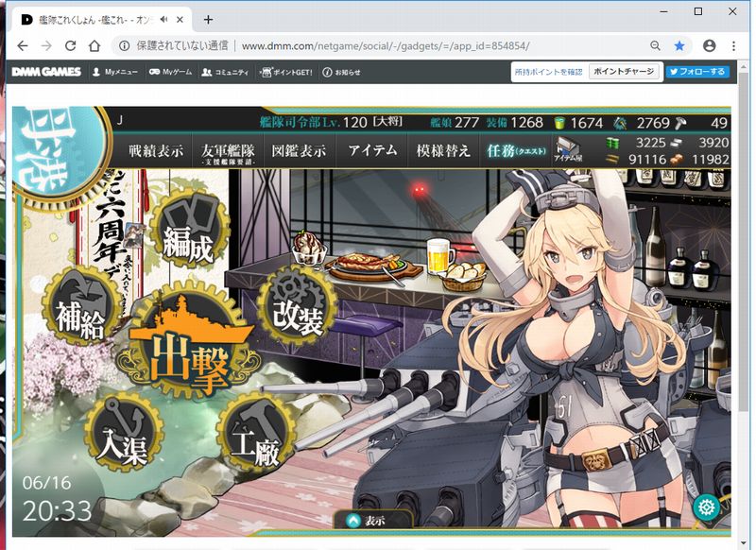Open the Chrome three-dot menu
Image resolution: width=756 pixels, height=550 pixels.
click(x=733, y=45)
